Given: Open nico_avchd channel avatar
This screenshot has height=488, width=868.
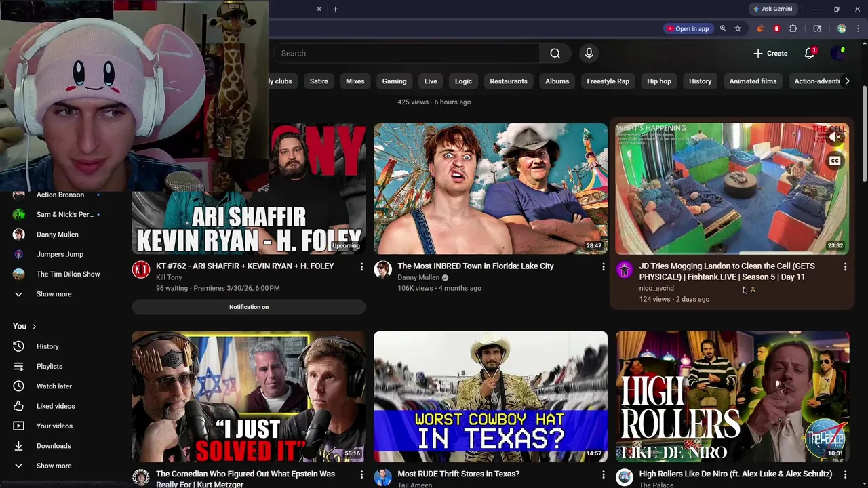Looking at the screenshot, I should pyautogui.click(x=625, y=270).
